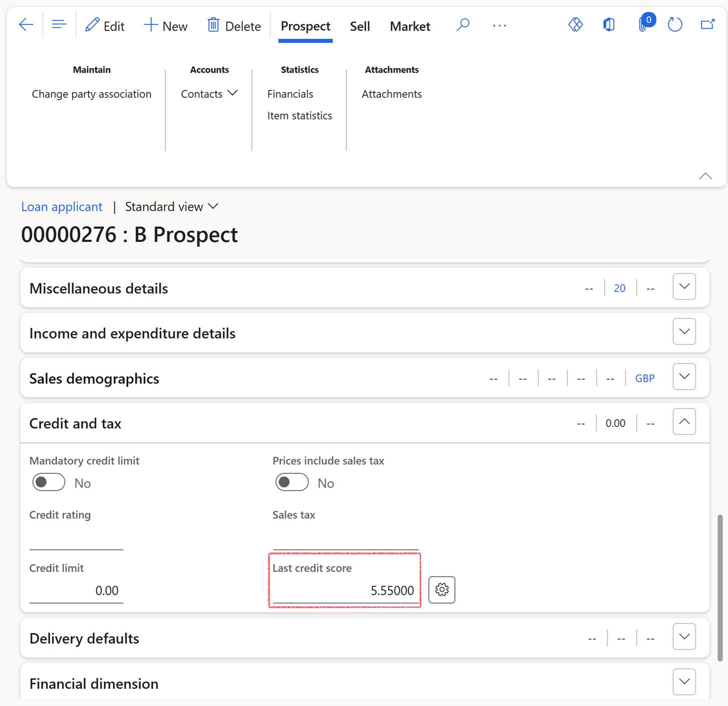Switch to the Market tab
728x706 pixels.
pyautogui.click(x=410, y=26)
